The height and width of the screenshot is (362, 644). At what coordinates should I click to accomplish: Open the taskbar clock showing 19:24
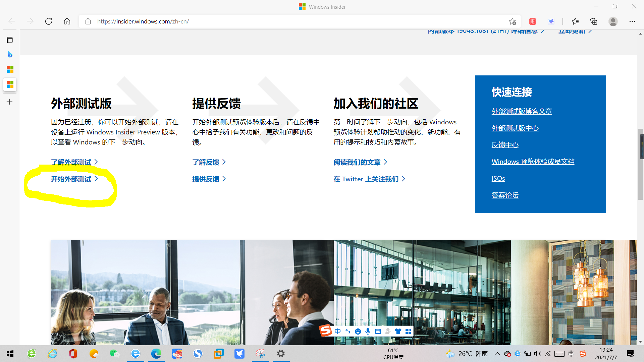point(606,354)
